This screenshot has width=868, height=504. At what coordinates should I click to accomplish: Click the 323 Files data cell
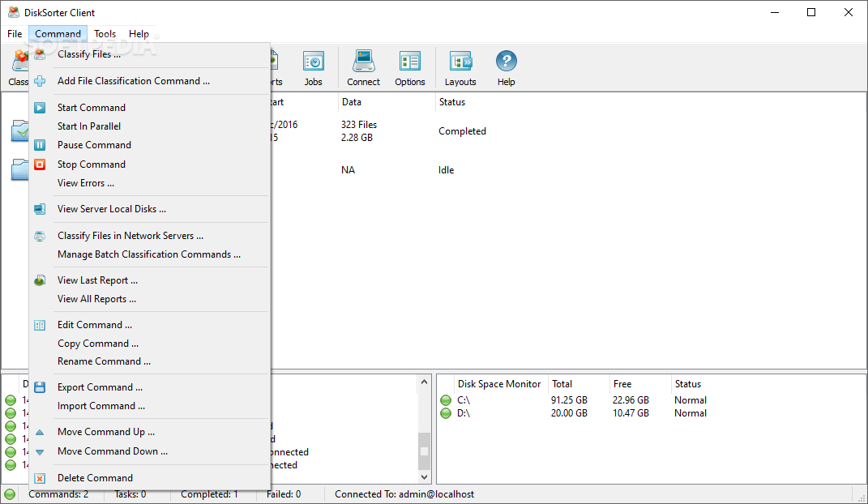point(359,125)
